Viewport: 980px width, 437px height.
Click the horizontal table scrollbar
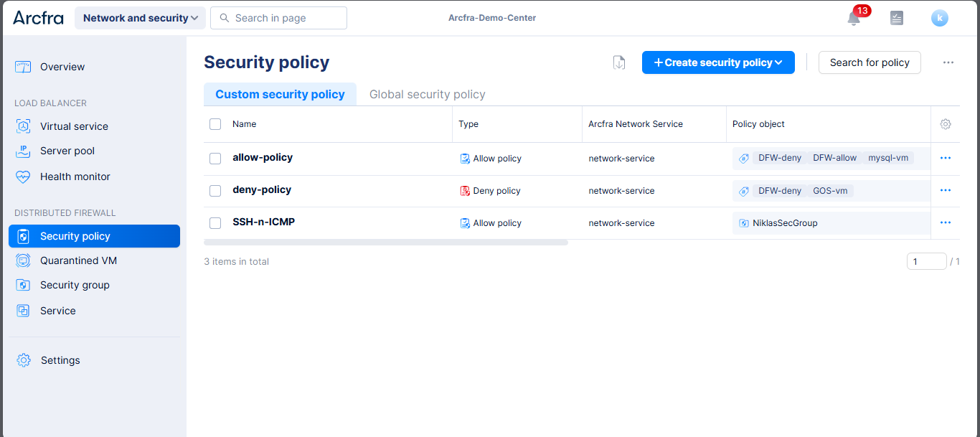click(x=385, y=243)
